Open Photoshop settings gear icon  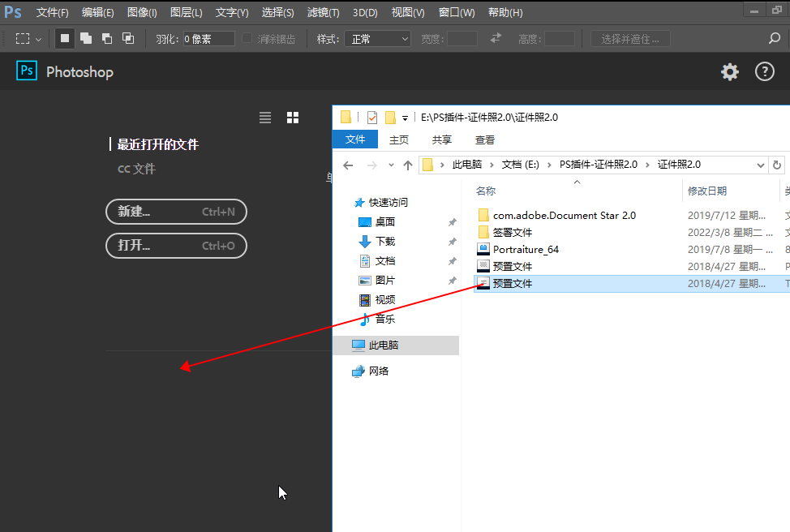(x=729, y=72)
